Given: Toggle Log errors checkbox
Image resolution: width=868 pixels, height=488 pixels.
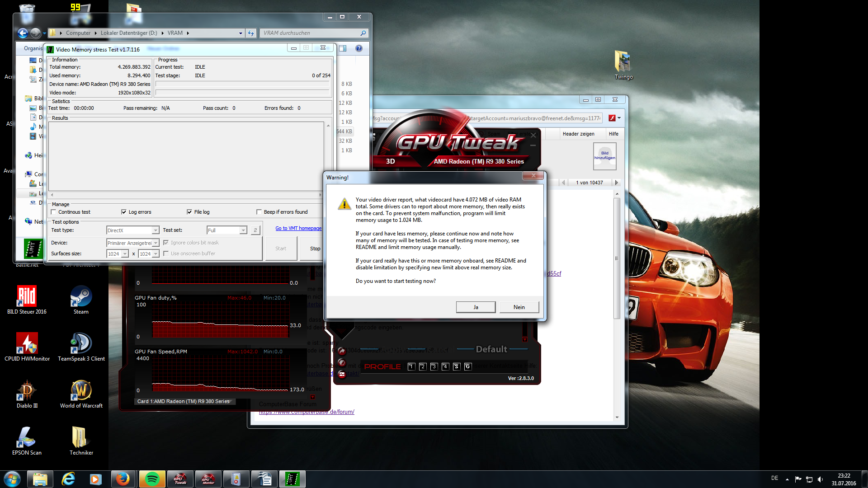Looking at the screenshot, I should coord(124,212).
